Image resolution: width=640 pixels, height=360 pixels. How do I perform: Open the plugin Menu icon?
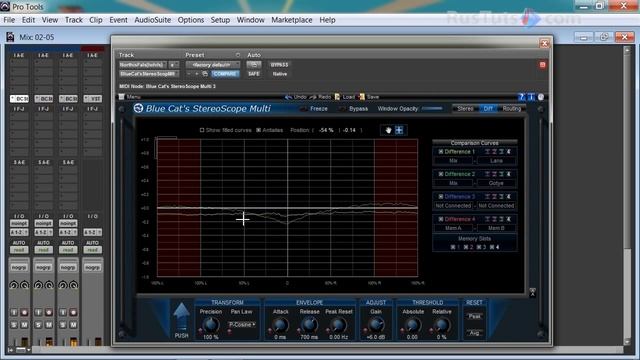point(122,97)
